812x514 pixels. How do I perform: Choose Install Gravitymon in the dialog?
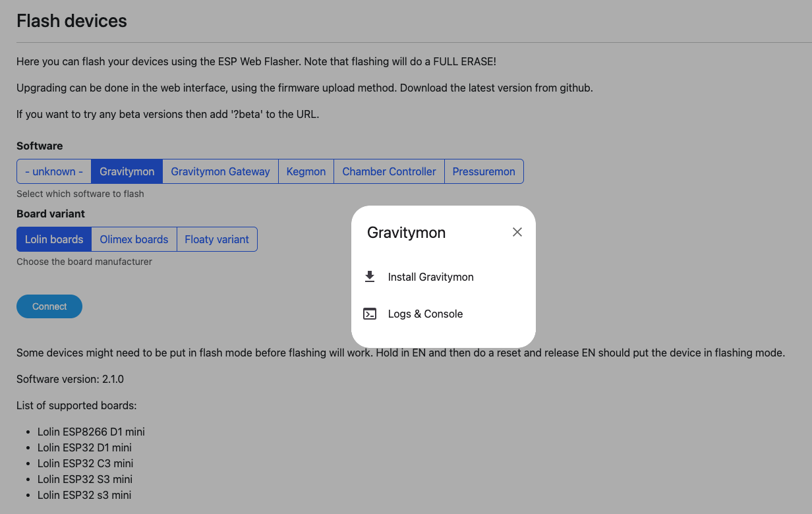point(444,277)
